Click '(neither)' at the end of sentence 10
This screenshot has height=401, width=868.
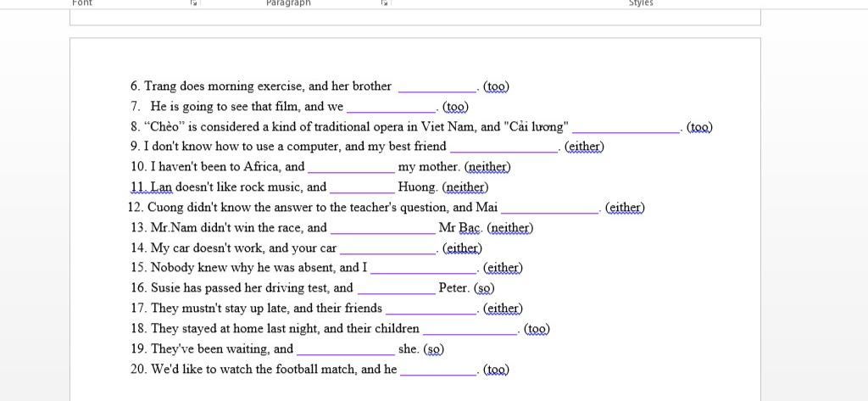tap(487, 167)
